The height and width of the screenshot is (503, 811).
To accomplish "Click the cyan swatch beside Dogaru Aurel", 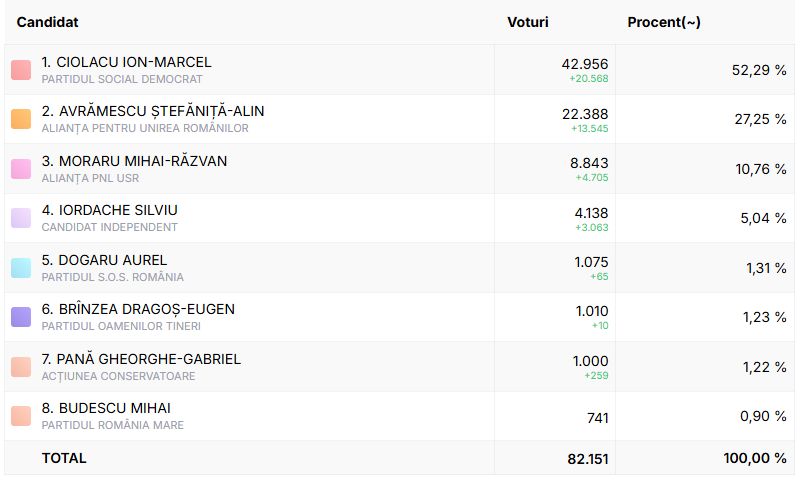I will pos(21,268).
